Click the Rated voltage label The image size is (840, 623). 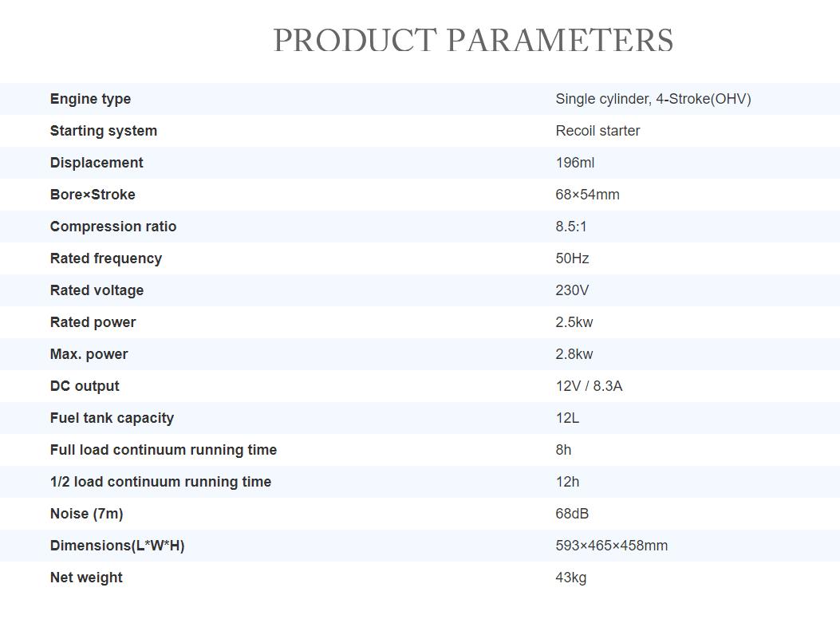coord(97,290)
